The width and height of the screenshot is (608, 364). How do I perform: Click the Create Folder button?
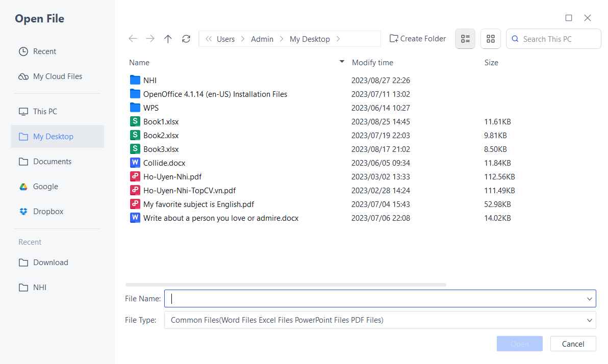(418, 39)
